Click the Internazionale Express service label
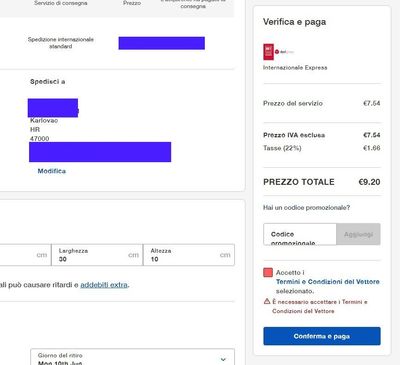The image size is (400, 365). pos(295,68)
